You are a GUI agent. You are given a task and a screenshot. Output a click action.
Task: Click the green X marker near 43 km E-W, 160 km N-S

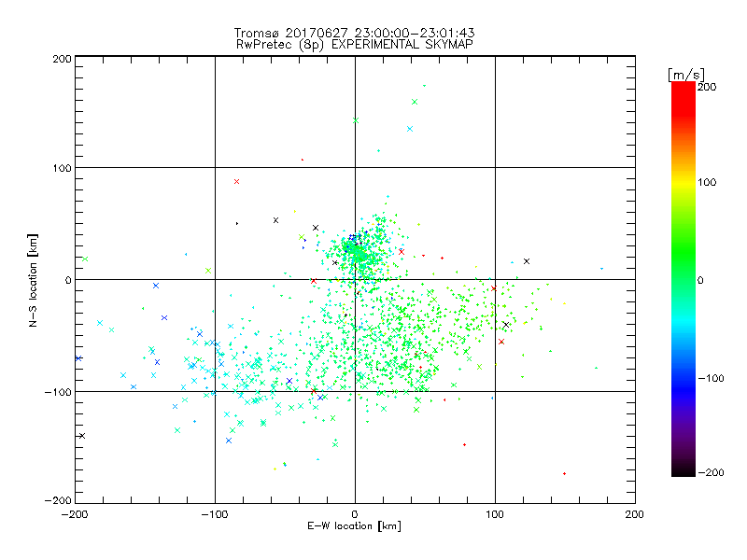[415, 102]
